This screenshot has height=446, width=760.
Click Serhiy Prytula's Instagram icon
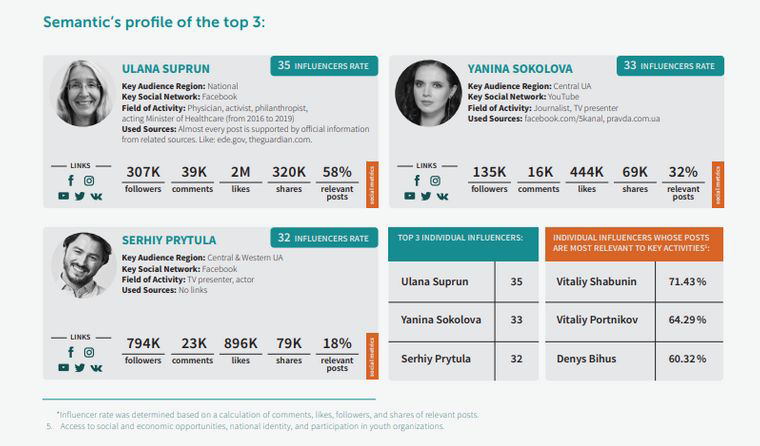click(x=89, y=352)
